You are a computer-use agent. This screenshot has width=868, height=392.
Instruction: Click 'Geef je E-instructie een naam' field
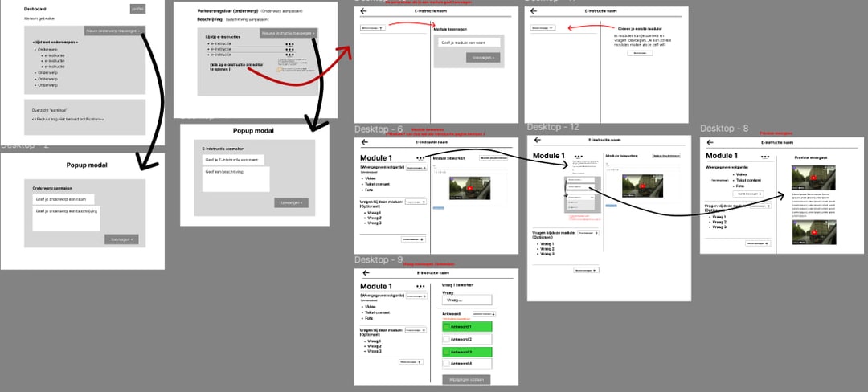coord(233,160)
